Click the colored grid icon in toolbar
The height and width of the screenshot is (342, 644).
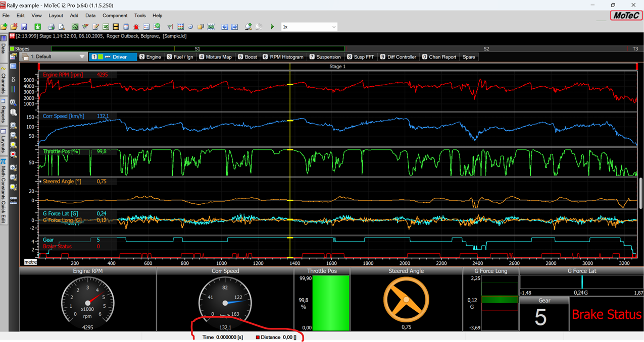[x=180, y=27]
